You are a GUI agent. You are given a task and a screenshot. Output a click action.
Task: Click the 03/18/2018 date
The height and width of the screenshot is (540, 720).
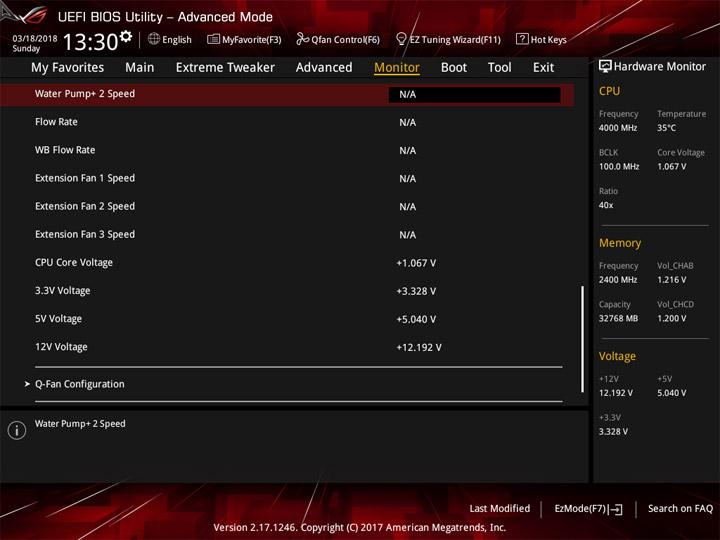coord(35,39)
